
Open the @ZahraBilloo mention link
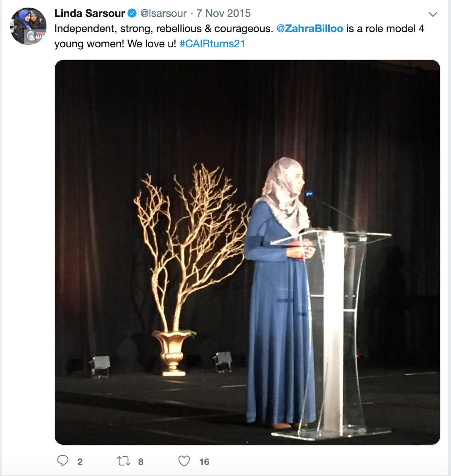point(310,29)
